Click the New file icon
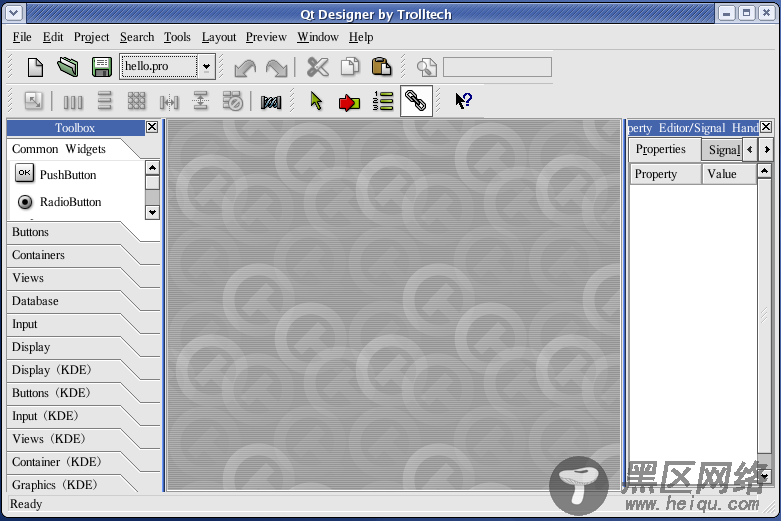The width and height of the screenshot is (781, 521). [x=35, y=67]
